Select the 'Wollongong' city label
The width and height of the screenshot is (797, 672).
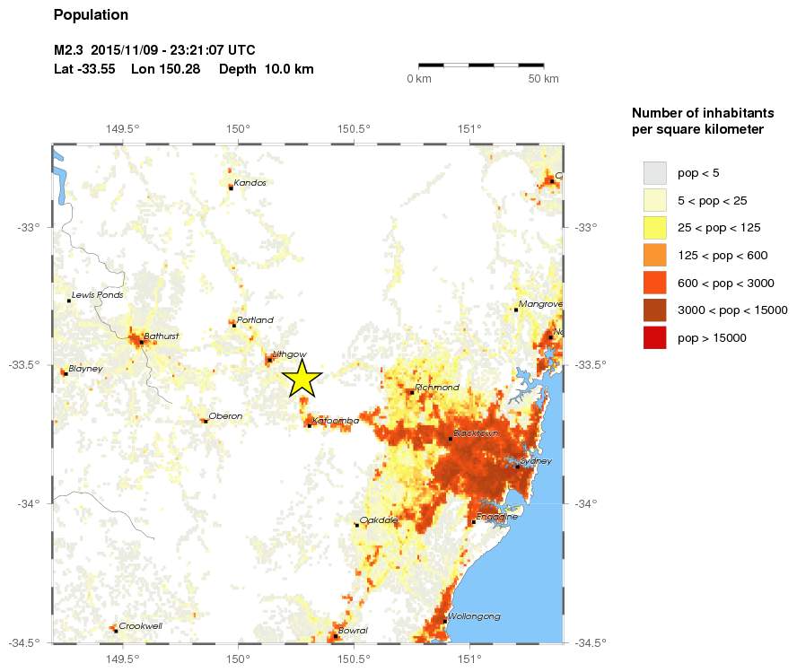tap(474, 616)
